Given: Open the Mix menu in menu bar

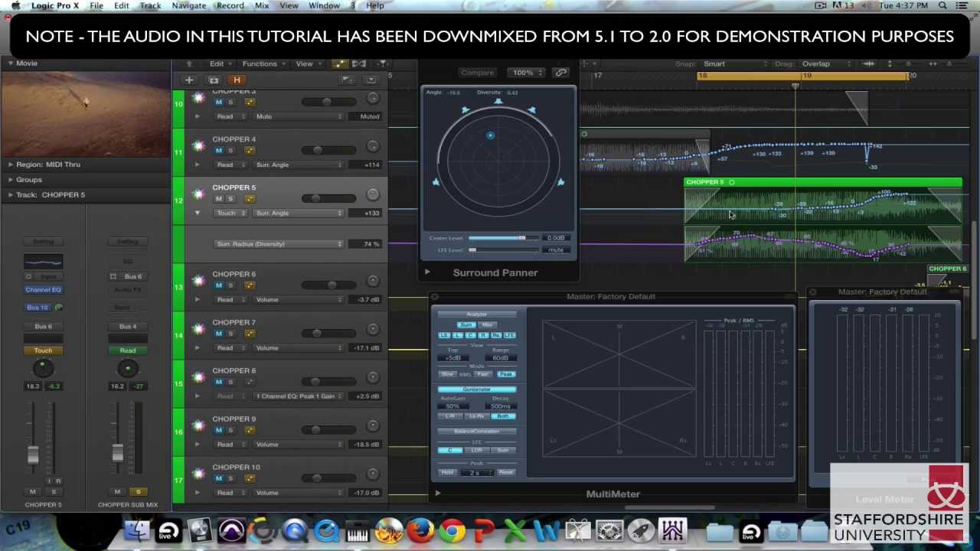Looking at the screenshot, I should coord(262,5).
